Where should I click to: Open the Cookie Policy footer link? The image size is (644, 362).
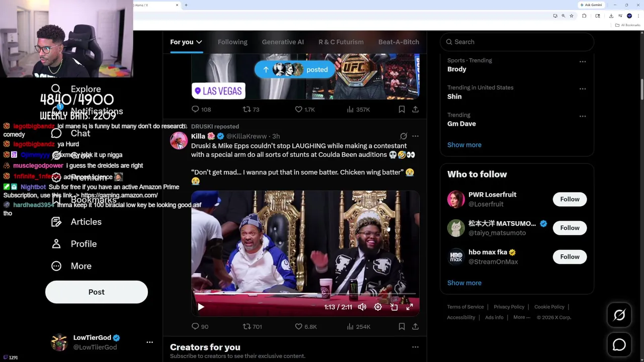(549, 307)
